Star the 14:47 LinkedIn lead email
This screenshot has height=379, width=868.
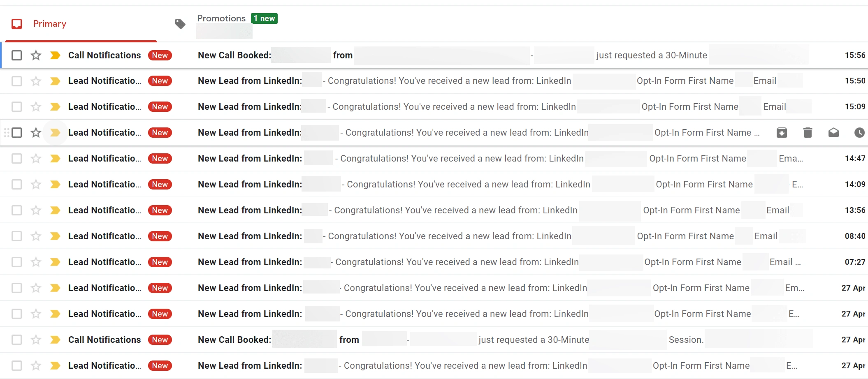tap(36, 159)
